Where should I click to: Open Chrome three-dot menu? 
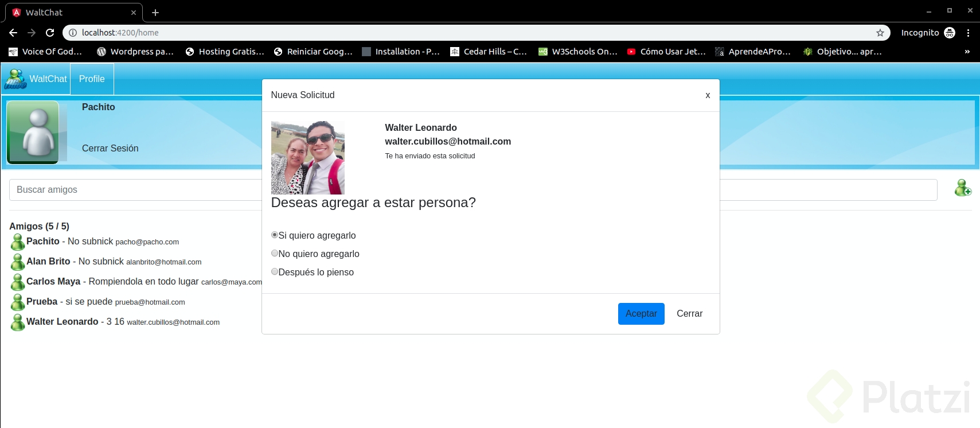tap(969, 33)
